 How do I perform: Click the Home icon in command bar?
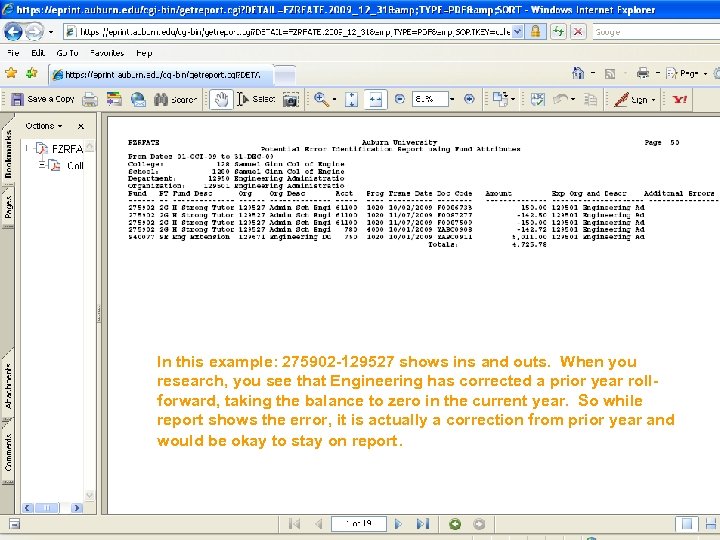(578, 73)
